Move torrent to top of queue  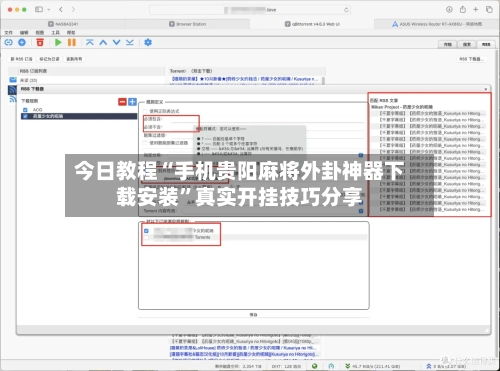tap(90, 42)
